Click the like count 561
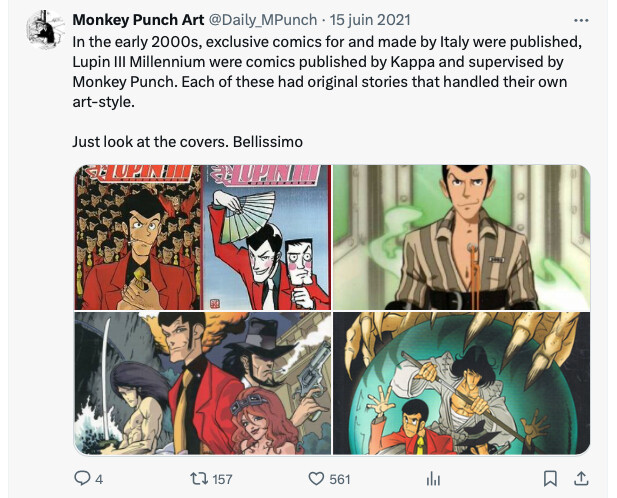The height and width of the screenshot is (498, 617). point(340,479)
